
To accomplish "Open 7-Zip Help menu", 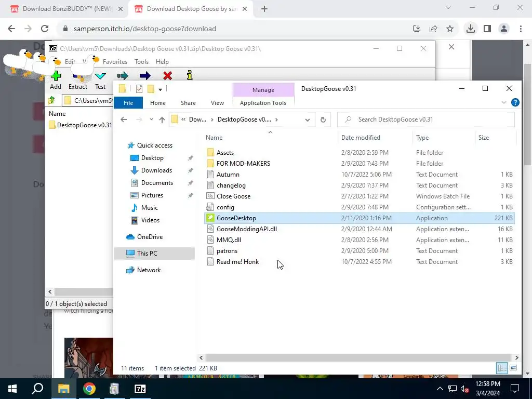I will (162, 62).
